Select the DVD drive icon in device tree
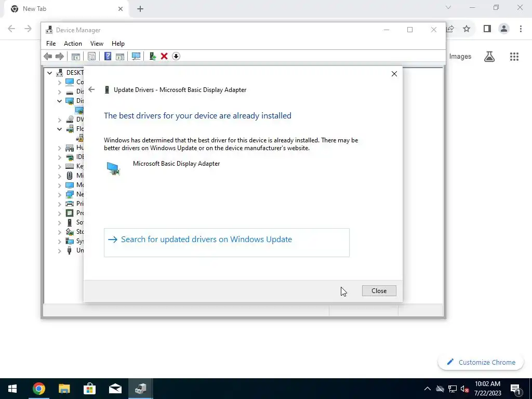This screenshot has height=399, width=532. 70,119
